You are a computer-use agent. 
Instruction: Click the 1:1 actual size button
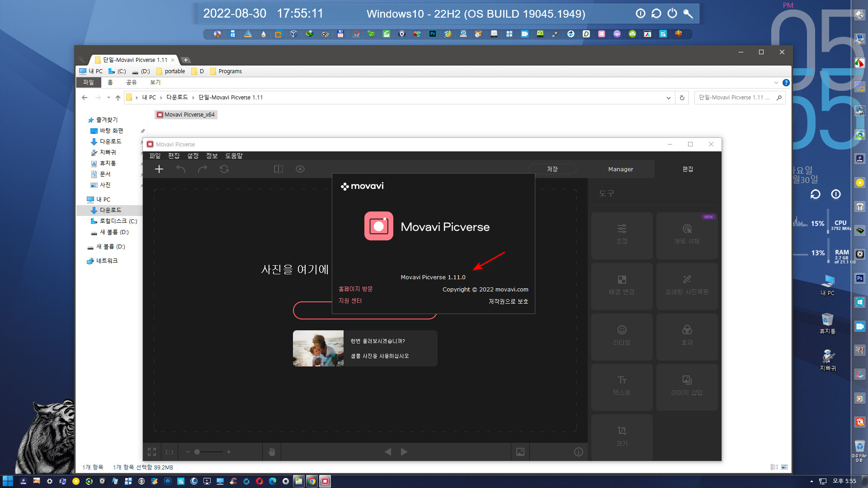click(x=169, y=452)
